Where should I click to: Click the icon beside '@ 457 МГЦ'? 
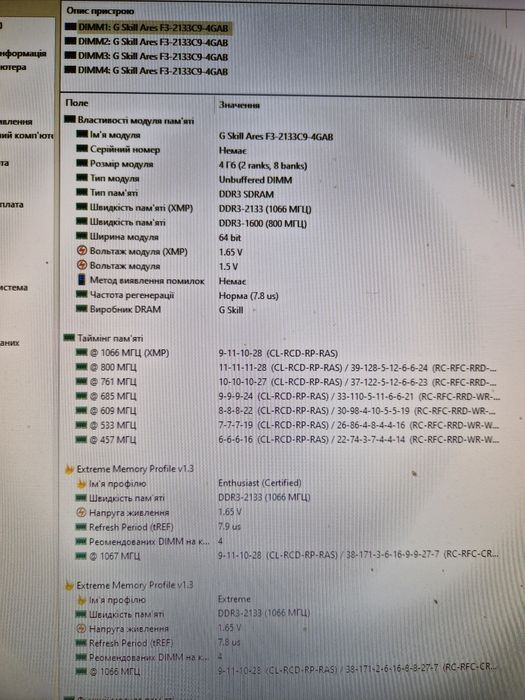[81, 439]
